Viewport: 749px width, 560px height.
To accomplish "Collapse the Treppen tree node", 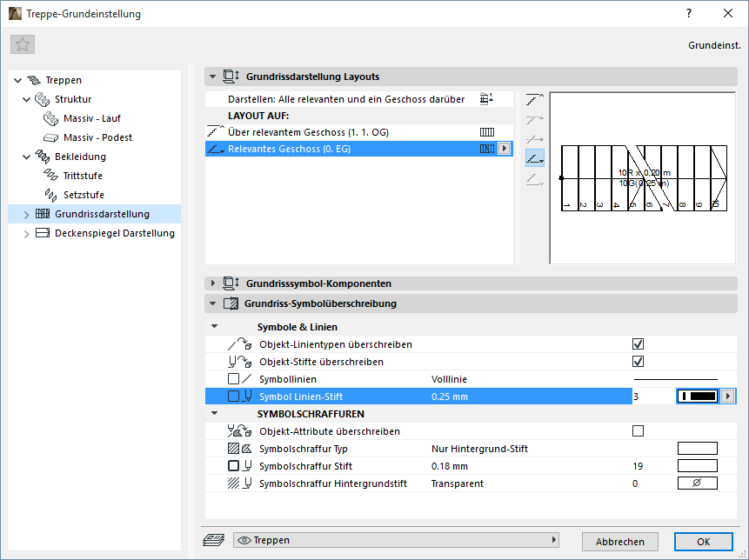I will tap(17, 80).
